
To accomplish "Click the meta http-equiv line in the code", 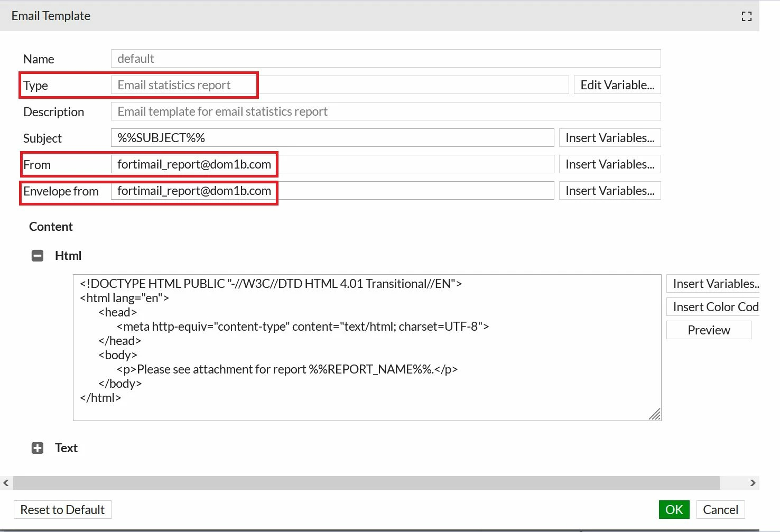I will [303, 326].
